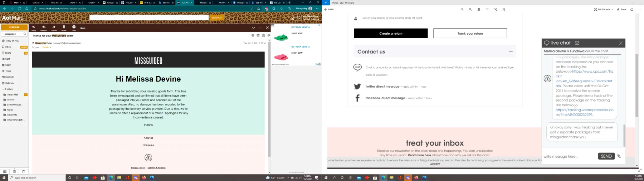Switch to the DHL browser tab
Image resolution: width=644 pixels, height=181 pixels.
coord(148,3)
